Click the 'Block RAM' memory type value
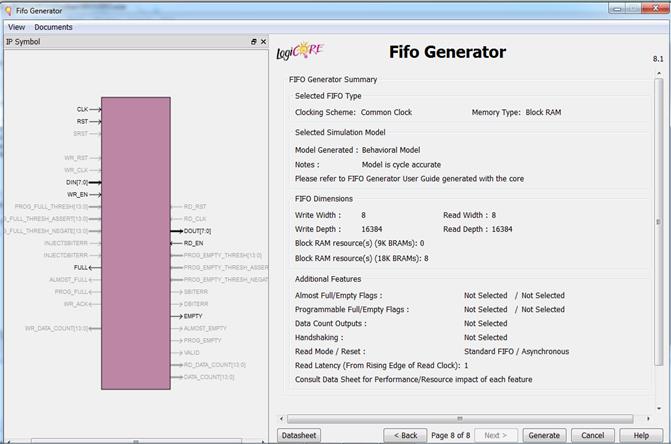 point(543,112)
